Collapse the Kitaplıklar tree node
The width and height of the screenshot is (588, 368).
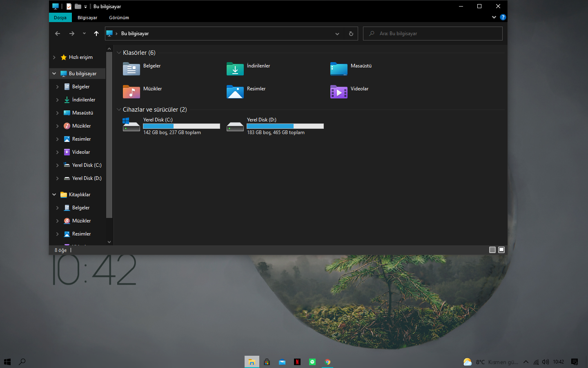(54, 195)
